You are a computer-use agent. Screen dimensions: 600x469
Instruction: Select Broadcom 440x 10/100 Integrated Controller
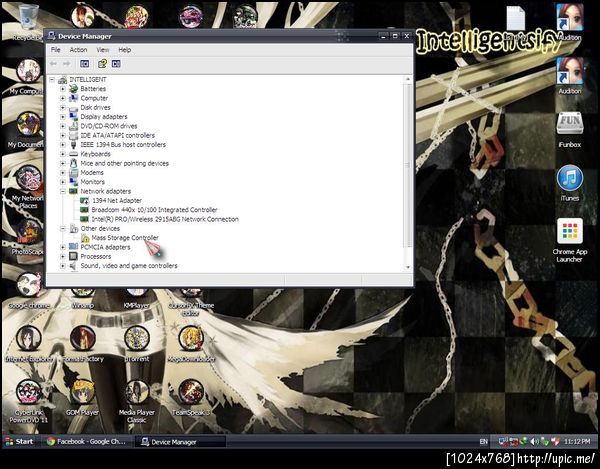[x=154, y=210]
